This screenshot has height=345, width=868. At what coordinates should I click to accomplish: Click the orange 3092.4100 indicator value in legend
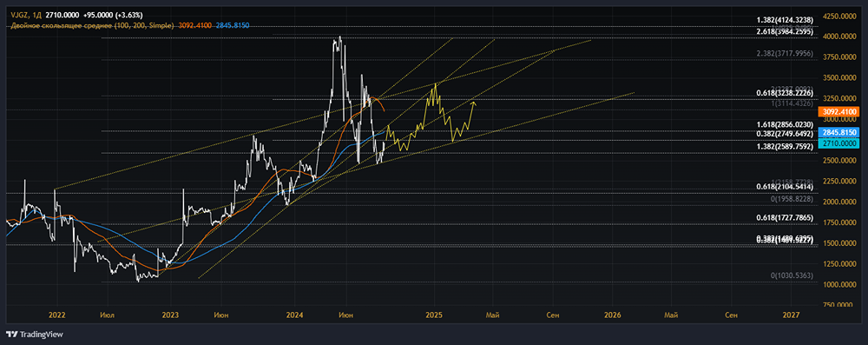pos(194,25)
